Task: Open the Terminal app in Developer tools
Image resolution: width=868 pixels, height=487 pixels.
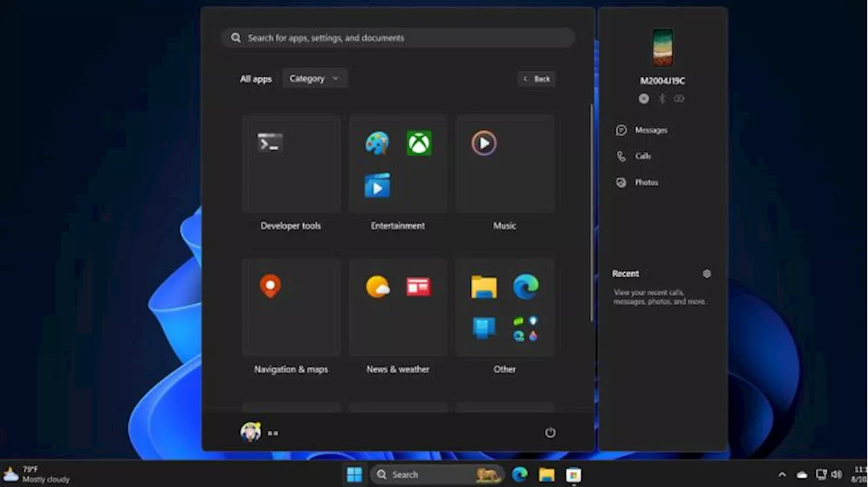Action: [x=270, y=142]
